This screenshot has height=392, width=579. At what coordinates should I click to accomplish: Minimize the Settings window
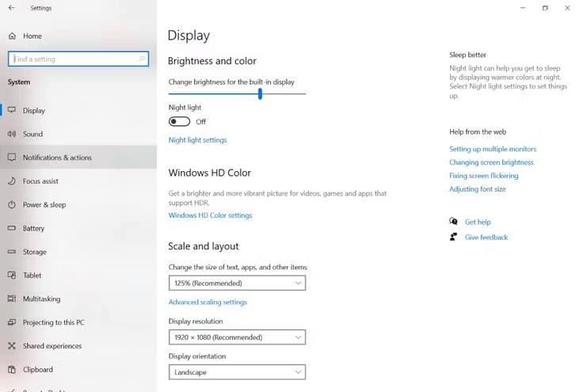[x=523, y=8]
